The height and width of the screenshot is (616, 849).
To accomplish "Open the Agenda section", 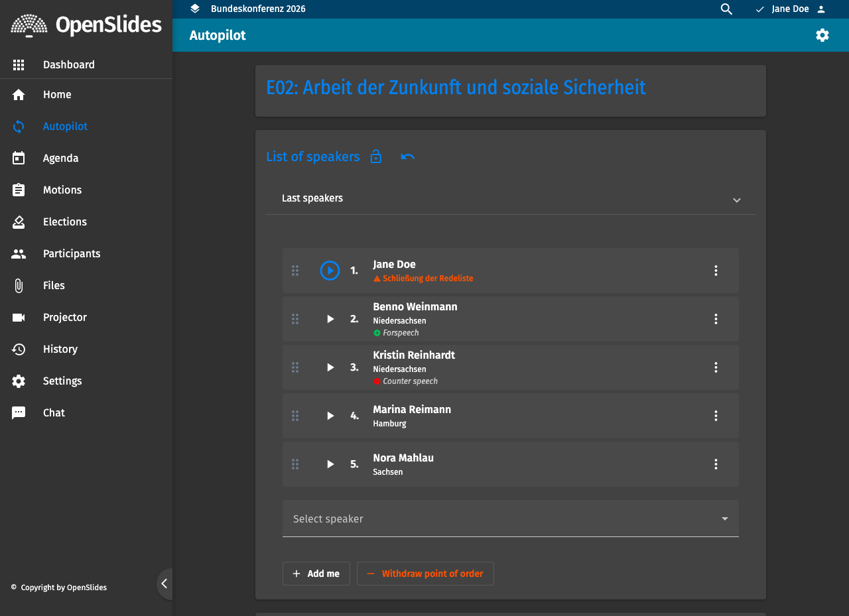I will click(x=86, y=158).
